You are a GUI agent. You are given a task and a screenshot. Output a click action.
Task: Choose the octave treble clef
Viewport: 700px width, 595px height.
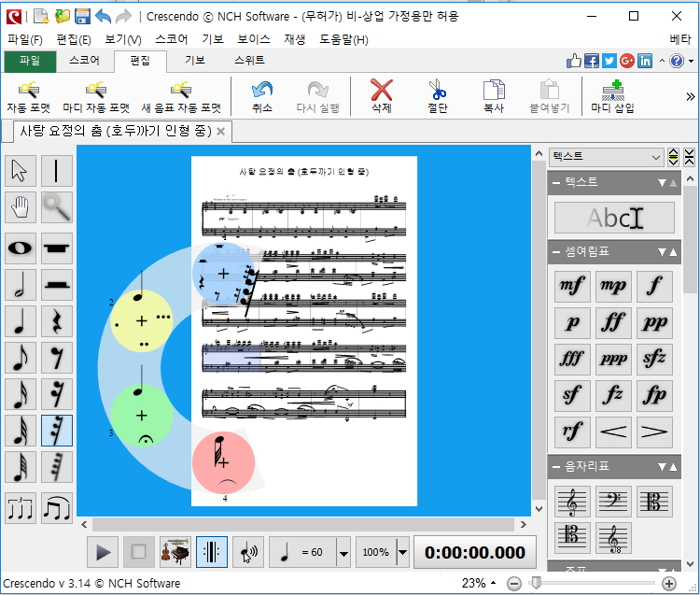coord(613,538)
